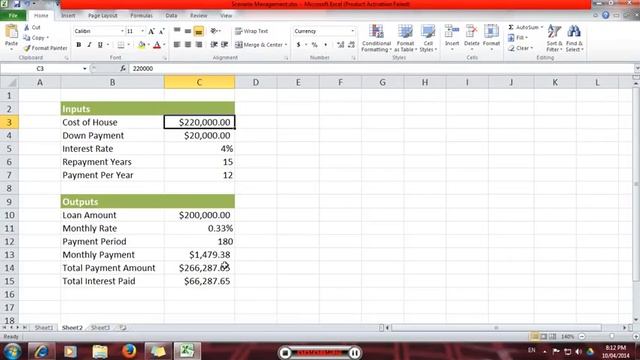Click the Paste clipboard icon

(11, 31)
